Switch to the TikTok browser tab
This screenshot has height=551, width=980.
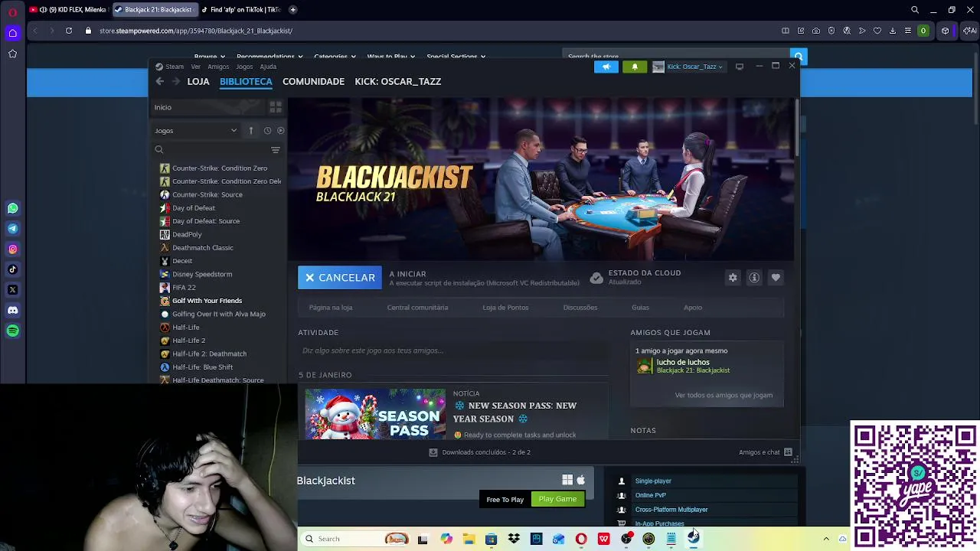point(241,10)
